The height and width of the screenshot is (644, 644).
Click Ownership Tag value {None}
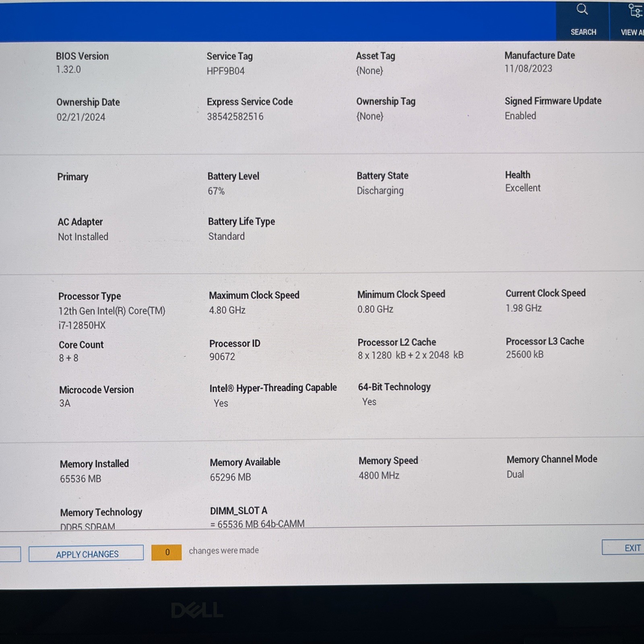[x=370, y=116]
